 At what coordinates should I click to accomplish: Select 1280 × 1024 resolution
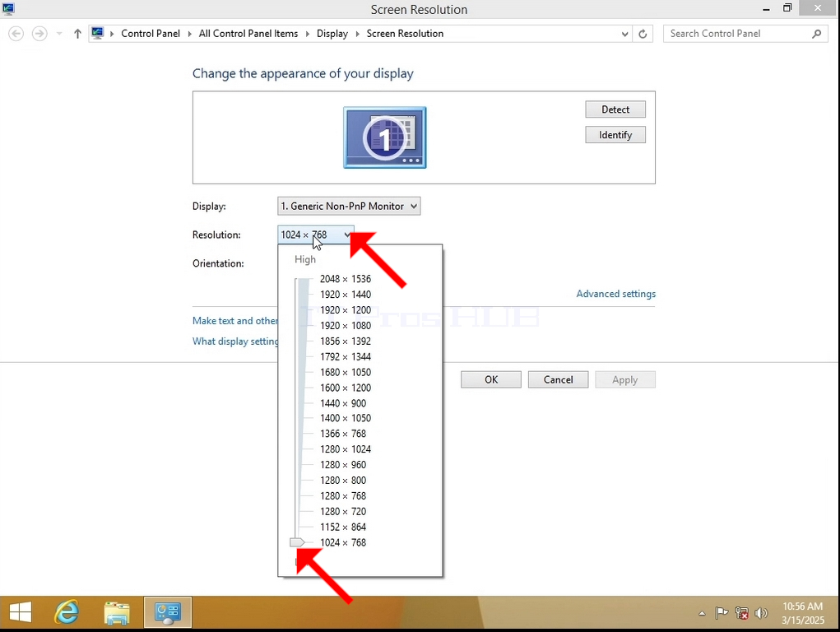coord(346,449)
